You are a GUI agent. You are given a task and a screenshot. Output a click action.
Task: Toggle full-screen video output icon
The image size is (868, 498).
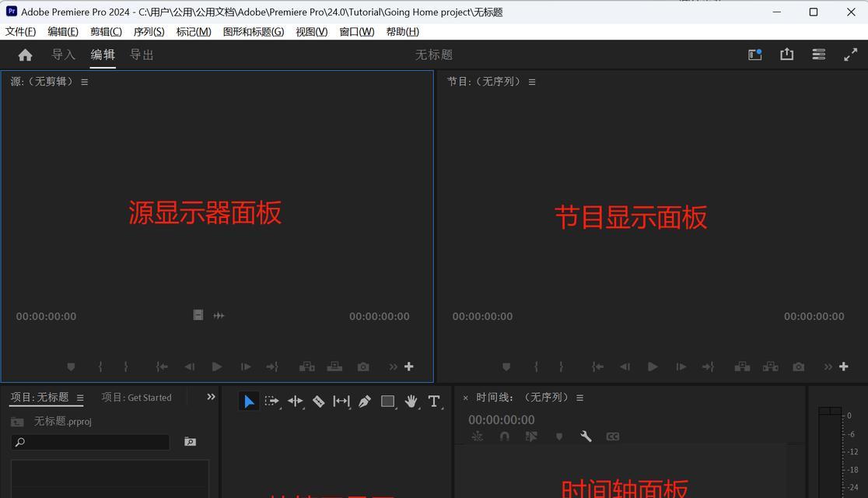tap(850, 54)
